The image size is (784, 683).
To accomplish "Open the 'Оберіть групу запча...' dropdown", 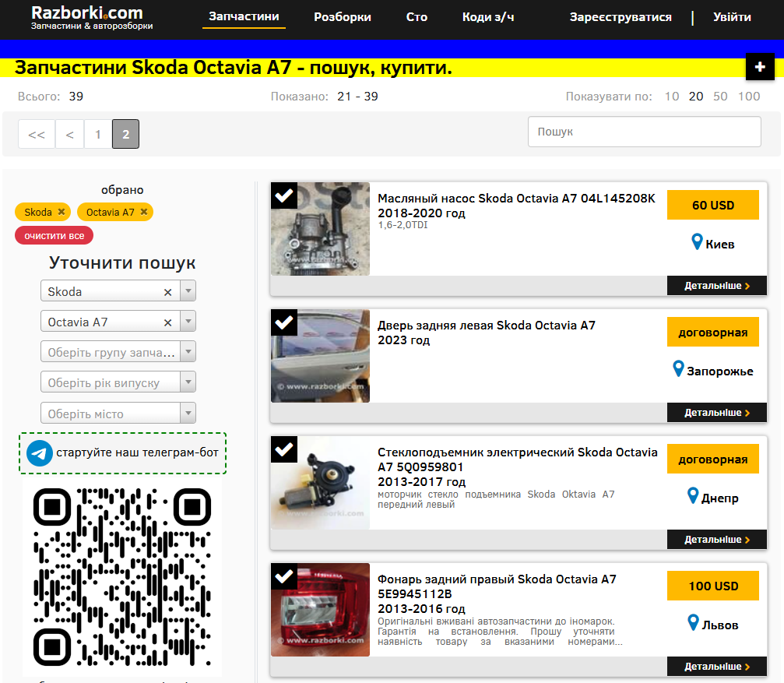I will click(x=118, y=351).
